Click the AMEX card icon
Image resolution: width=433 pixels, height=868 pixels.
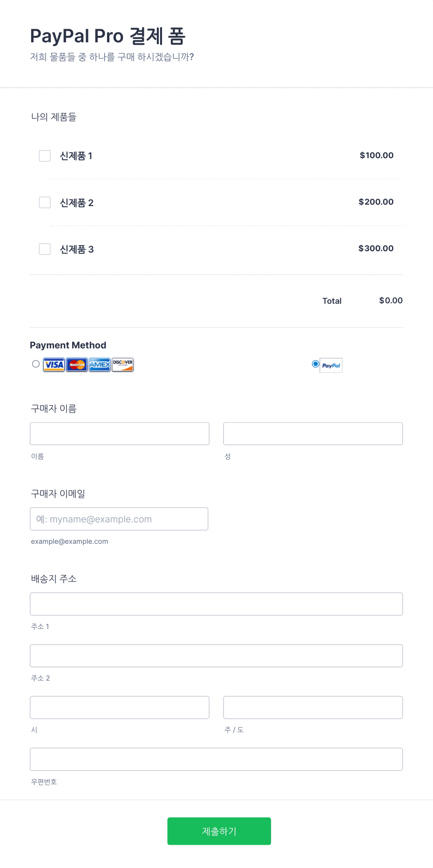point(99,365)
